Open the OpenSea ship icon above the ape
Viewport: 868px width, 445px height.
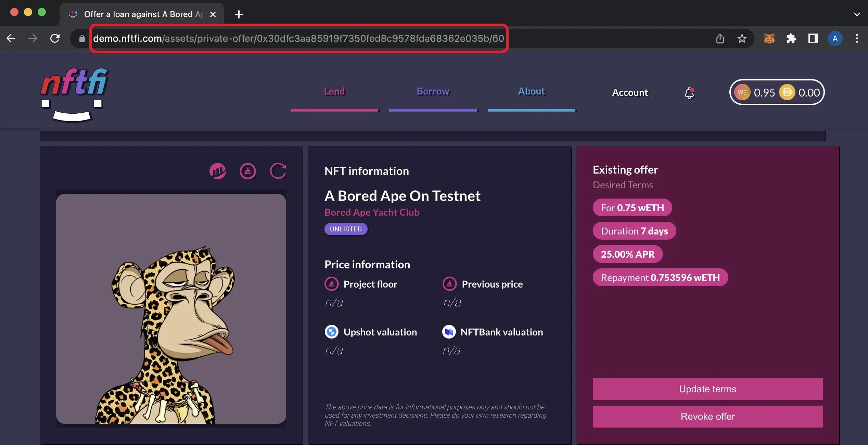coord(248,171)
